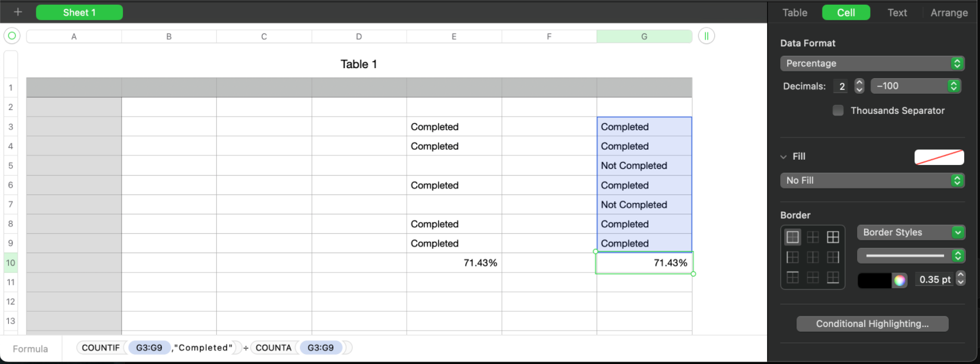The image size is (980, 364).
Task: Click the add column handle icon
Action: click(706, 36)
